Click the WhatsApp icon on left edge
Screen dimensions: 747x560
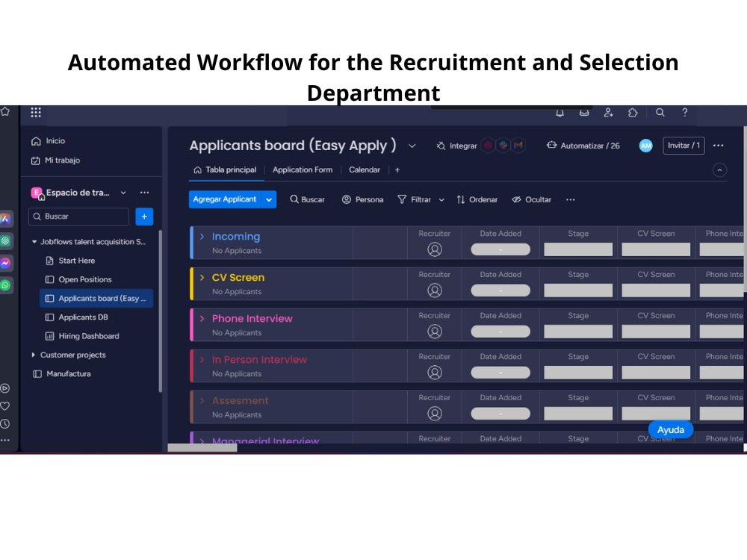[7, 285]
